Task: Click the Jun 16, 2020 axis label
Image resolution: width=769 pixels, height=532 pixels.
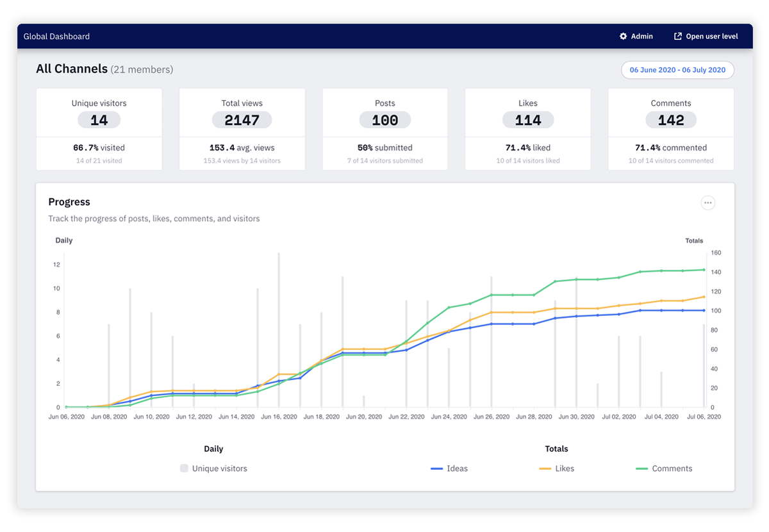Action: click(279, 417)
